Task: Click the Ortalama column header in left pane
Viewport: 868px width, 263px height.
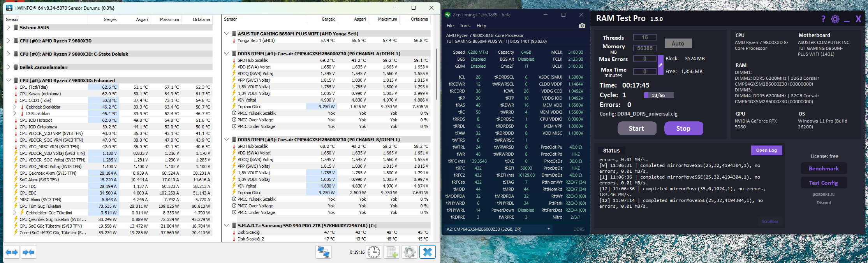Action: point(197,19)
